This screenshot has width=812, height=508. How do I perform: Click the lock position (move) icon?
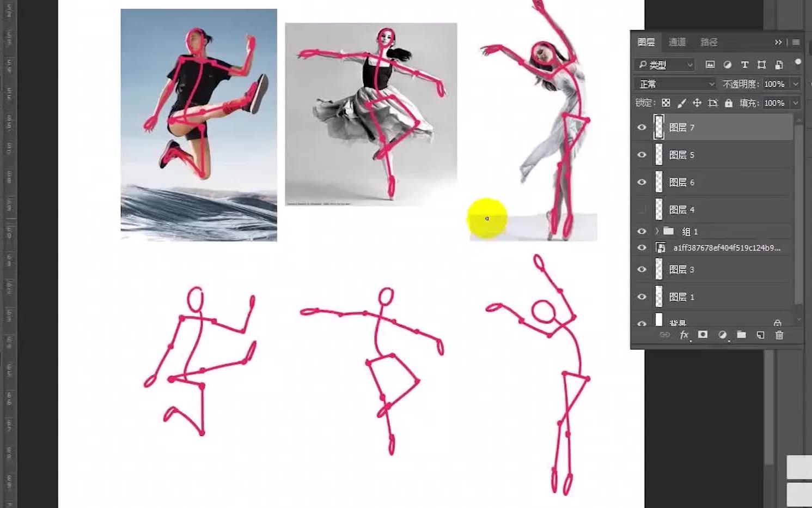697,102
